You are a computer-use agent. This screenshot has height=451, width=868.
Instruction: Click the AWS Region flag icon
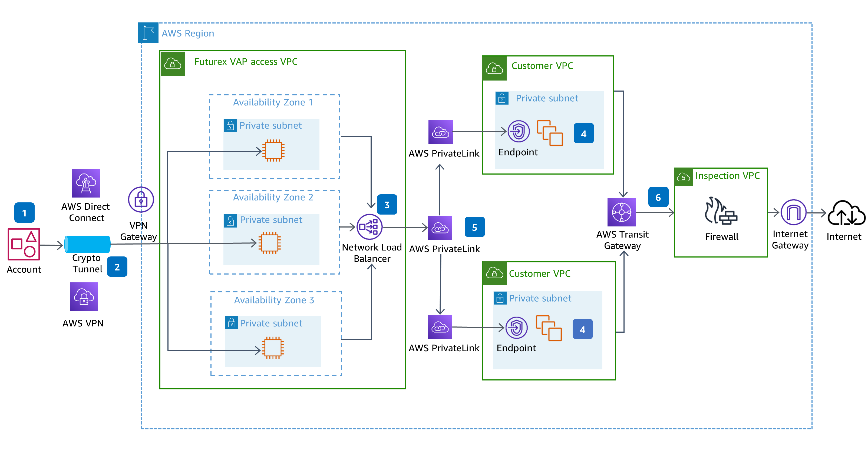(x=148, y=33)
